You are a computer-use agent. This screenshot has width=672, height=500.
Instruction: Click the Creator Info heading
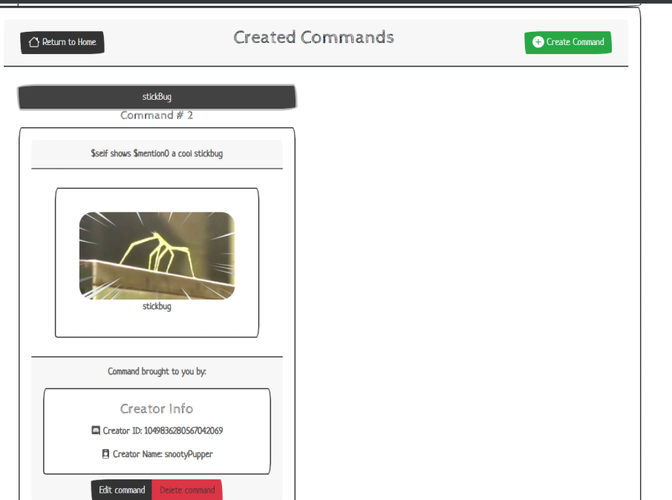157,408
